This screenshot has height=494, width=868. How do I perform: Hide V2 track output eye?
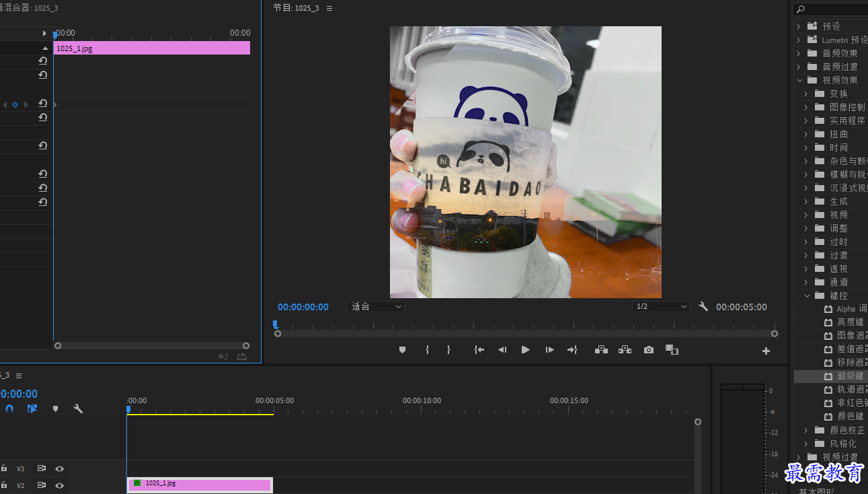coord(59,485)
